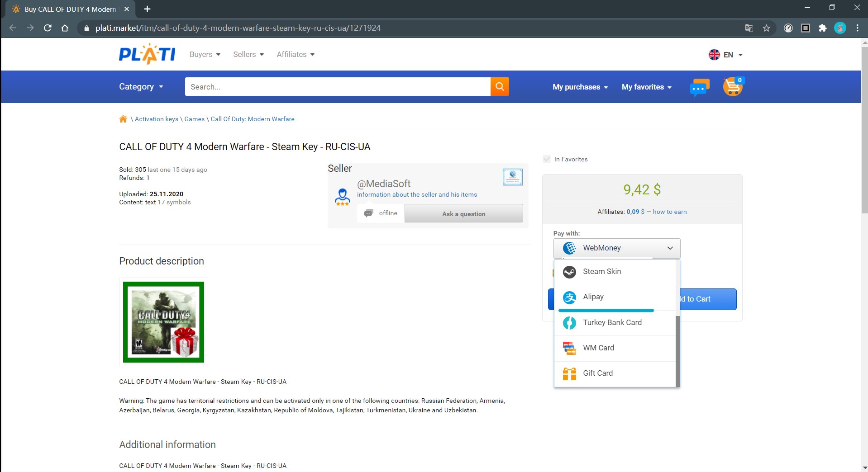Click the how to earn link
This screenshot has width=868, height=472.
pos(670,212)
